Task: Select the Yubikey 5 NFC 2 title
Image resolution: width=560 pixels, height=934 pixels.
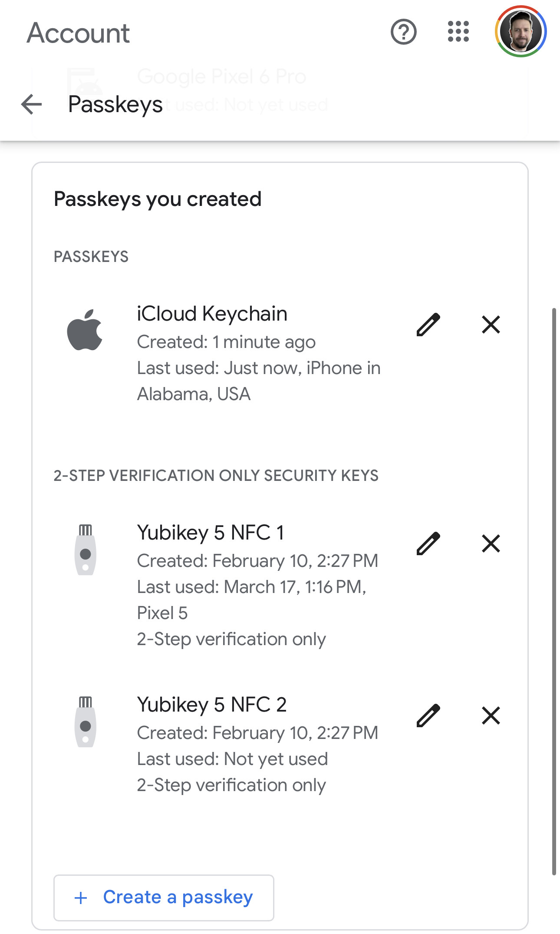Action: click(x=212, y=705)
